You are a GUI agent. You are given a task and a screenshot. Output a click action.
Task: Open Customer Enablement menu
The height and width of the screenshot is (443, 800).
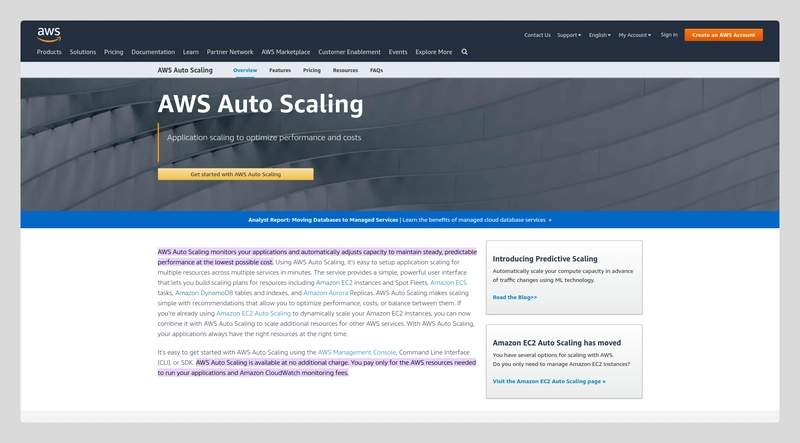pyautogui.click(x=349, y=52)
